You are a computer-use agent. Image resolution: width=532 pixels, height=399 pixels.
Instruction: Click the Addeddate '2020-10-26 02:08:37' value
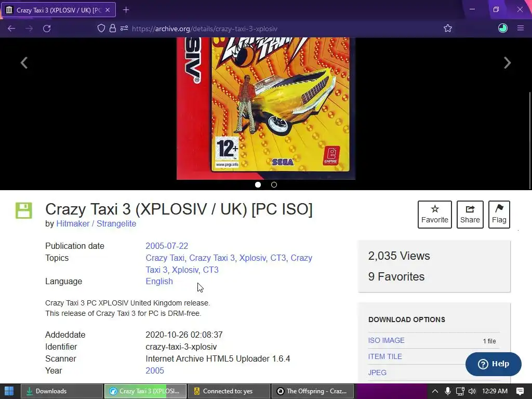[184, 335]
